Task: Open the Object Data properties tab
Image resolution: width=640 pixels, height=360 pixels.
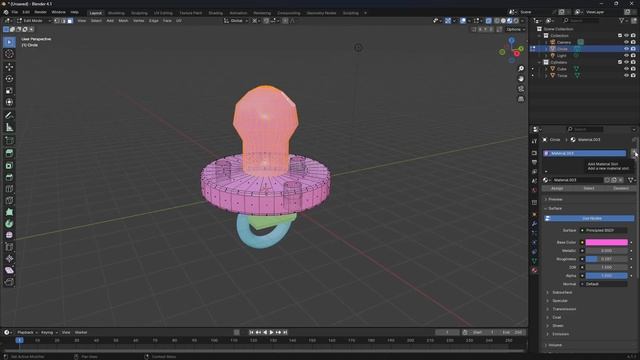Action: [x=534, y=261]
